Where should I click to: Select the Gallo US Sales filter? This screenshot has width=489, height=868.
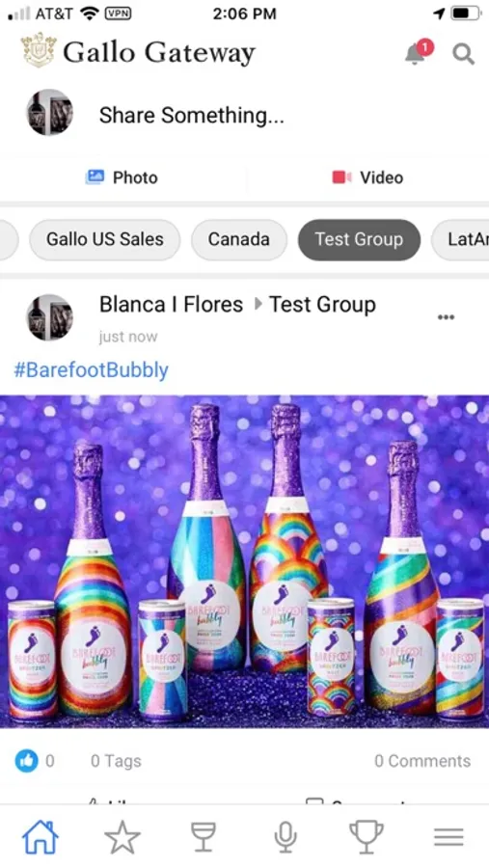tap(105, 240)
